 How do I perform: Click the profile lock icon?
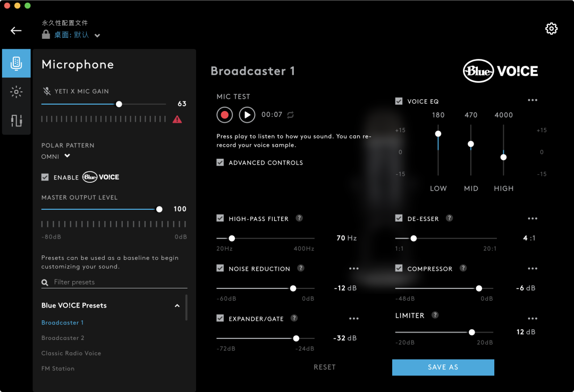[46, 35]
